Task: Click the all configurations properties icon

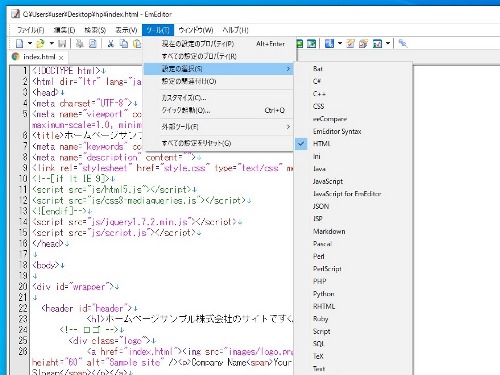Action: click(x=364, y=43)
